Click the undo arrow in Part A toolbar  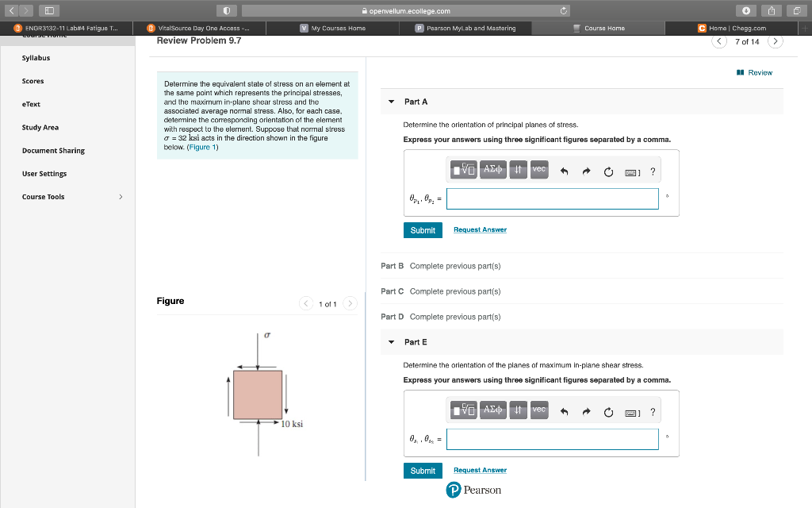pyautogui.click(x=564, y=170)
